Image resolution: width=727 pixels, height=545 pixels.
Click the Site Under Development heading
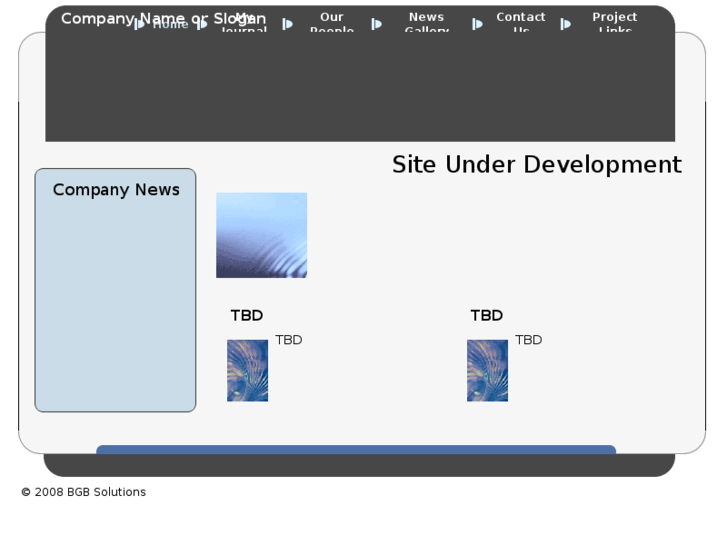[x=537, y=165]
